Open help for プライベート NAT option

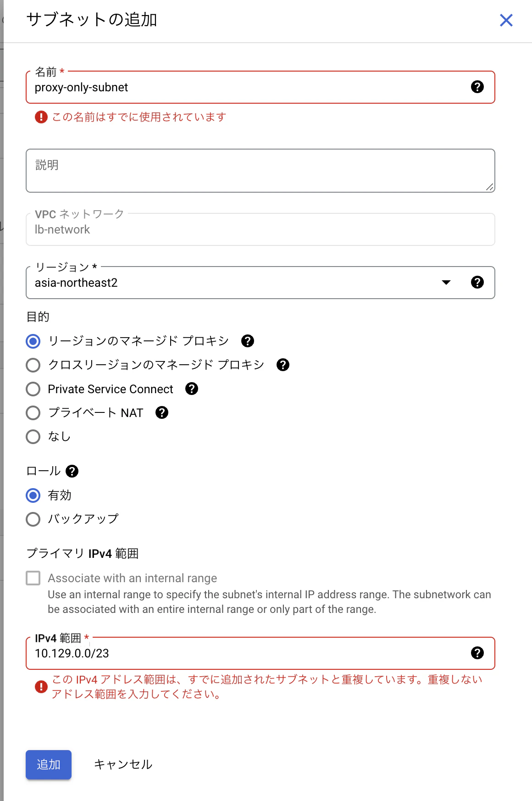click(x=161, y=413)
